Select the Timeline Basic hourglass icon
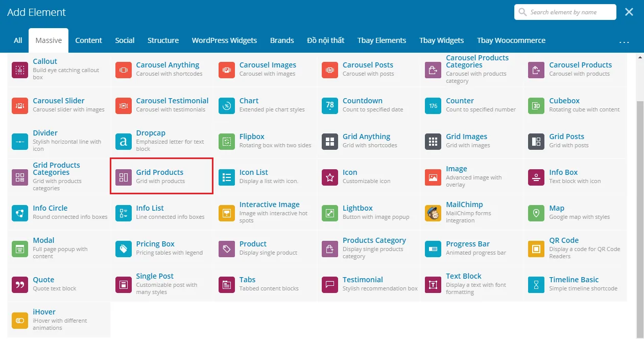This screenshot has width=644, height=339. click(x=536, y=284)
